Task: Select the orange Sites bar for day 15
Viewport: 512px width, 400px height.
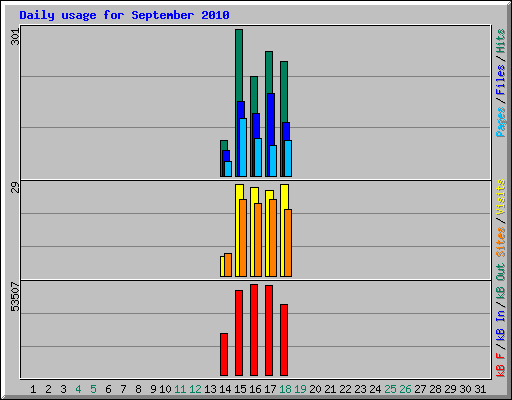Action: pos(243,238)
